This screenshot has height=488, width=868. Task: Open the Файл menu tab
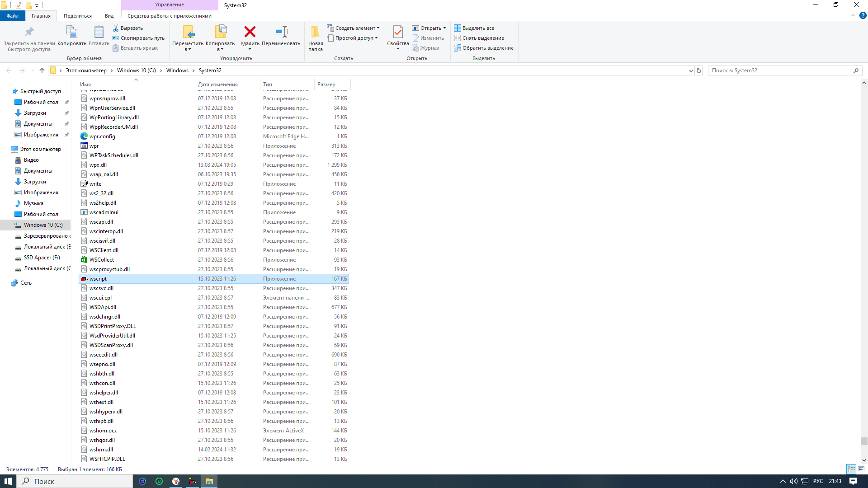point(12,16)
